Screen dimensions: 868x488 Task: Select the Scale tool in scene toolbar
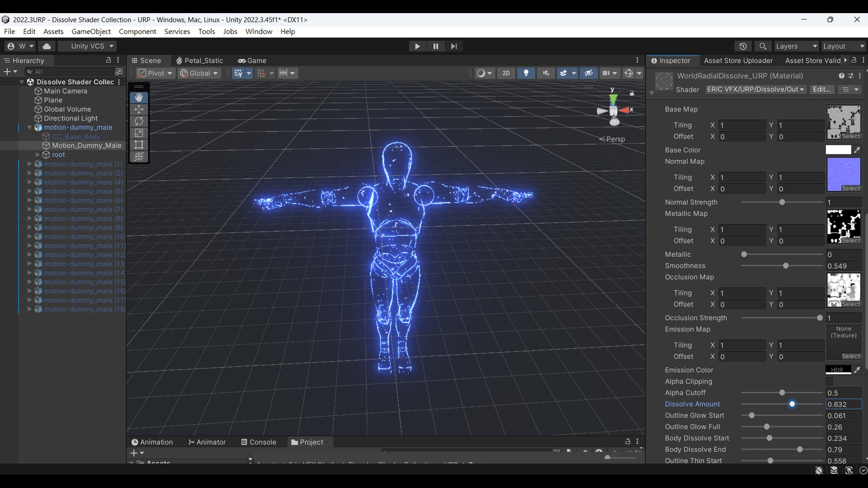click(139, 133)
